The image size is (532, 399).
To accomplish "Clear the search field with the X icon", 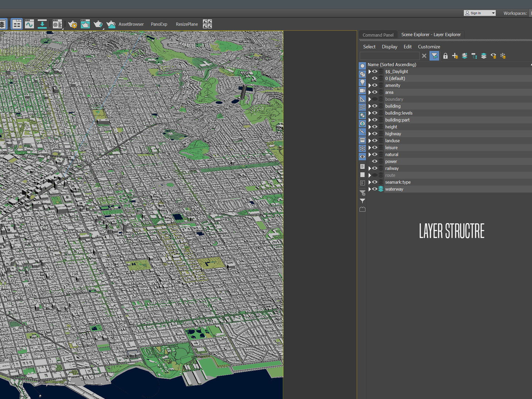I will tap(424, 56).
